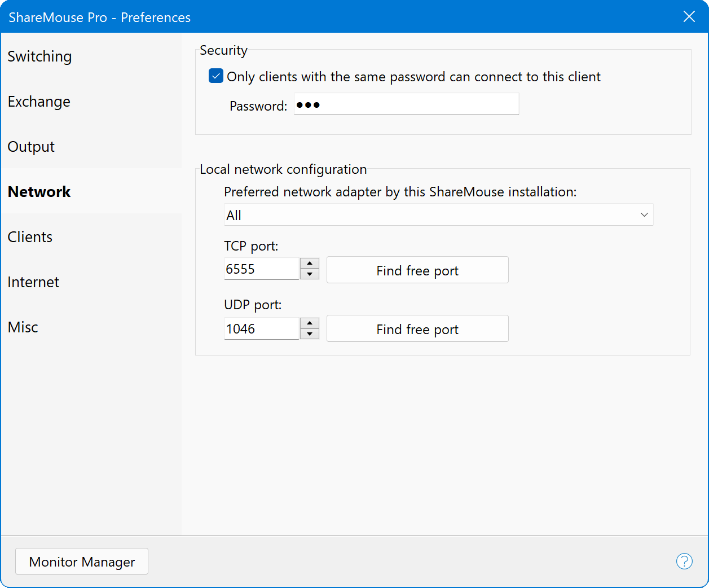Click the UDP port number field
709x588 pixels.
tap(261, 328)
